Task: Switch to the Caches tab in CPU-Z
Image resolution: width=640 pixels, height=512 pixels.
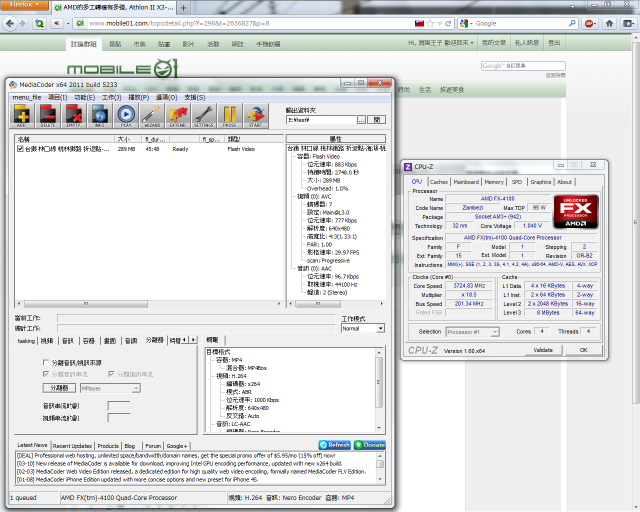Action: (439, 182)
